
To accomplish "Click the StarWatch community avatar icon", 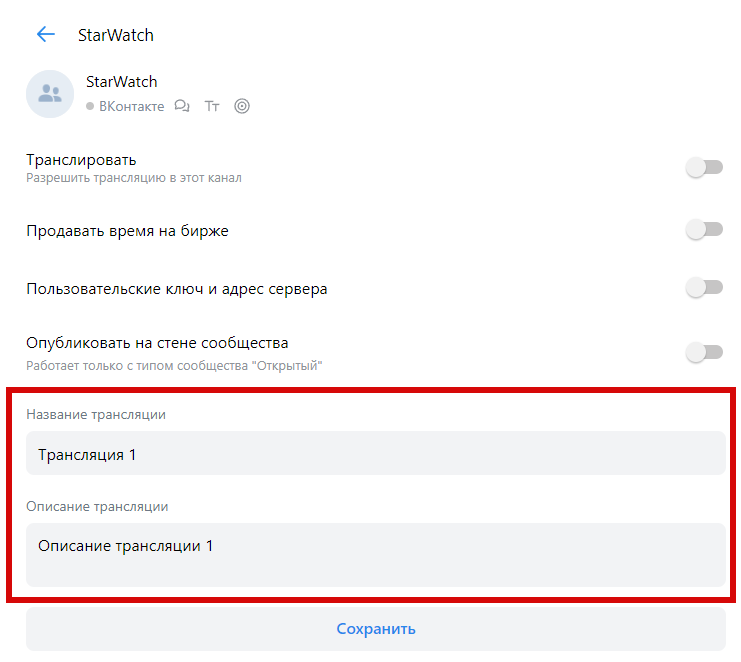I will pyautogui.click(x=50, y=94).
